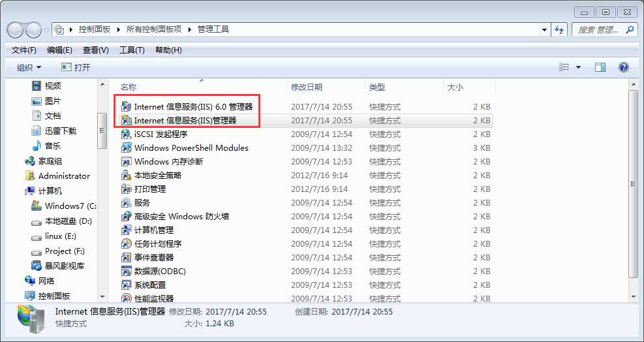Select 控制面板 in navigation pane
This screenshot has width=644, height=342.
47,296
